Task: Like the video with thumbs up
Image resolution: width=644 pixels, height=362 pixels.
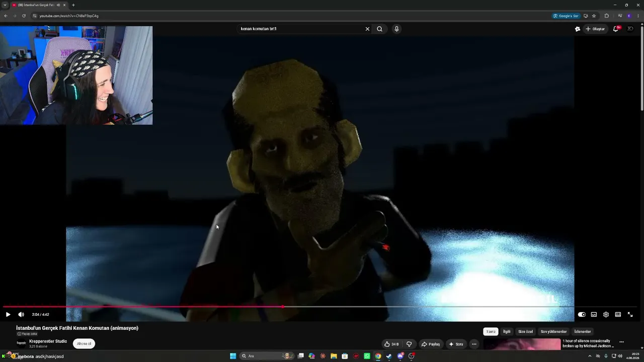Action: point(391,344)
